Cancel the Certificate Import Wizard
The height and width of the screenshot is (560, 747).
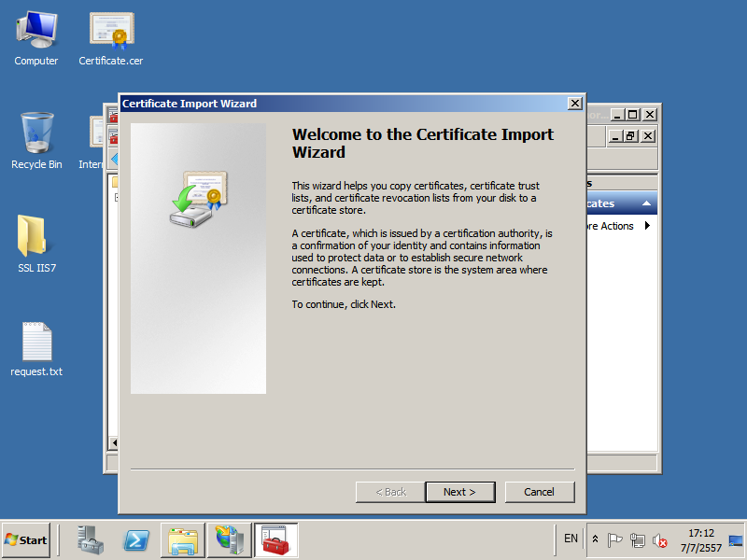click(539, 492)
